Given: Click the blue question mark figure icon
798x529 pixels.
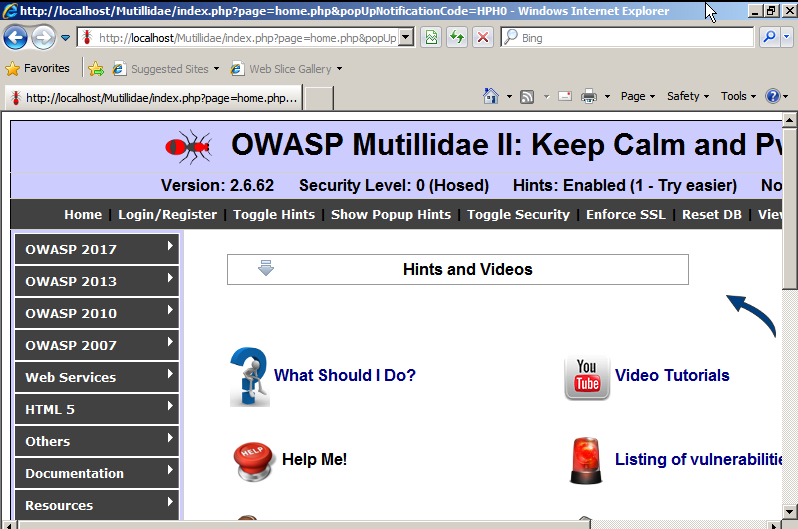Looking at the screenshot, I should point(249,377).
